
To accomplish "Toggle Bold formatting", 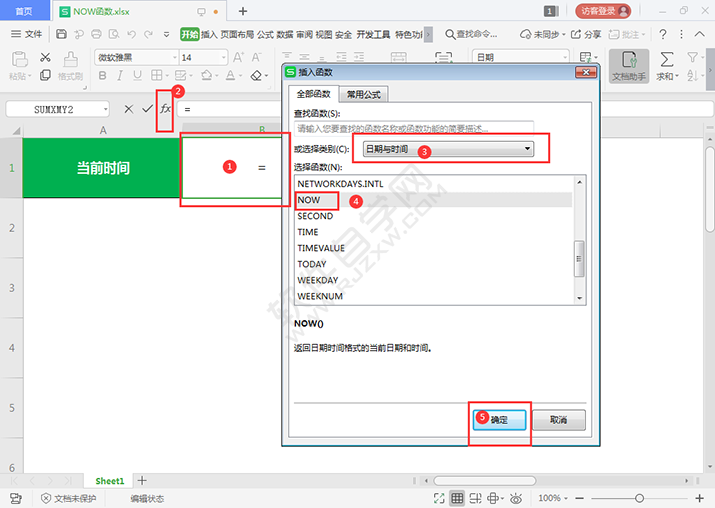I will tap(103, 75).
